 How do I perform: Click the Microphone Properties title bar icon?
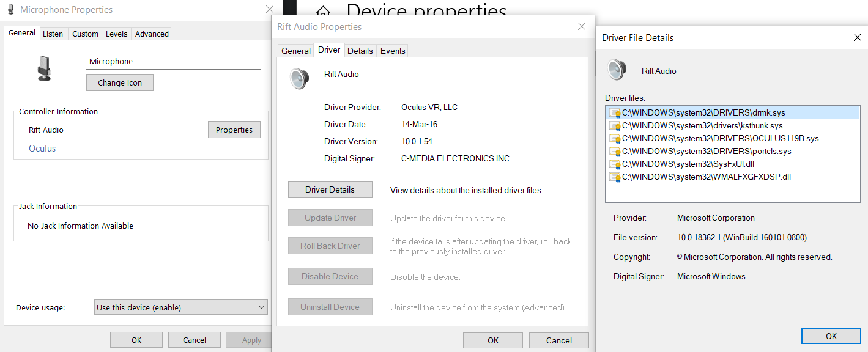(x=10, y=10)
